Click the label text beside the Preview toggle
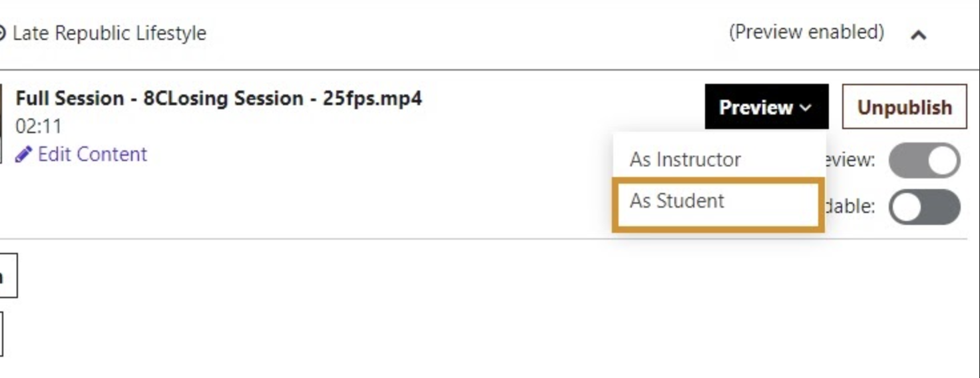Image resolution: width=980 pixels, height=378 pixels. [851, 160]
